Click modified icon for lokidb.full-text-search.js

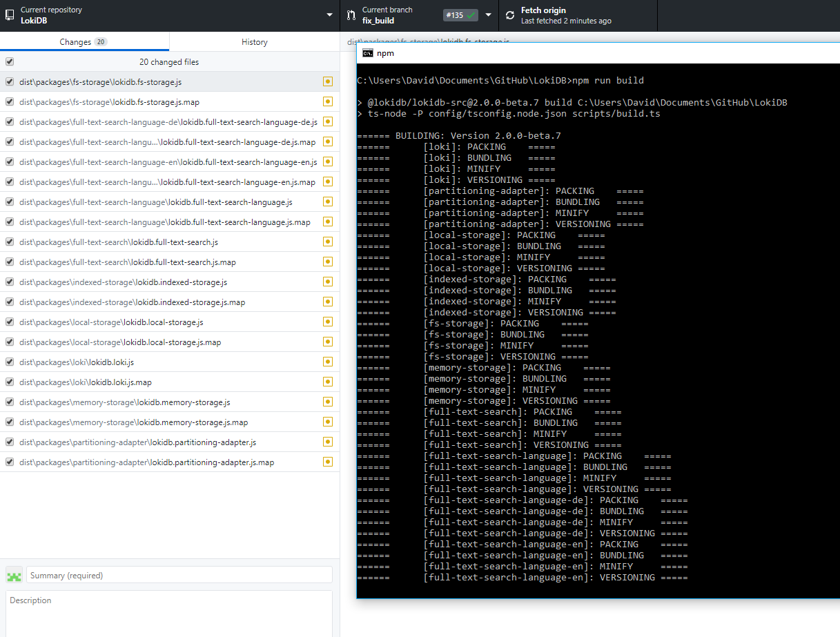pos(327,242)
